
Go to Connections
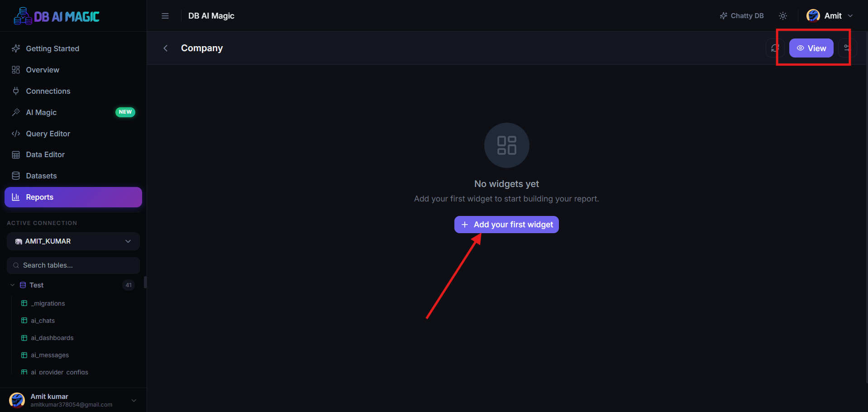point(73,91)
